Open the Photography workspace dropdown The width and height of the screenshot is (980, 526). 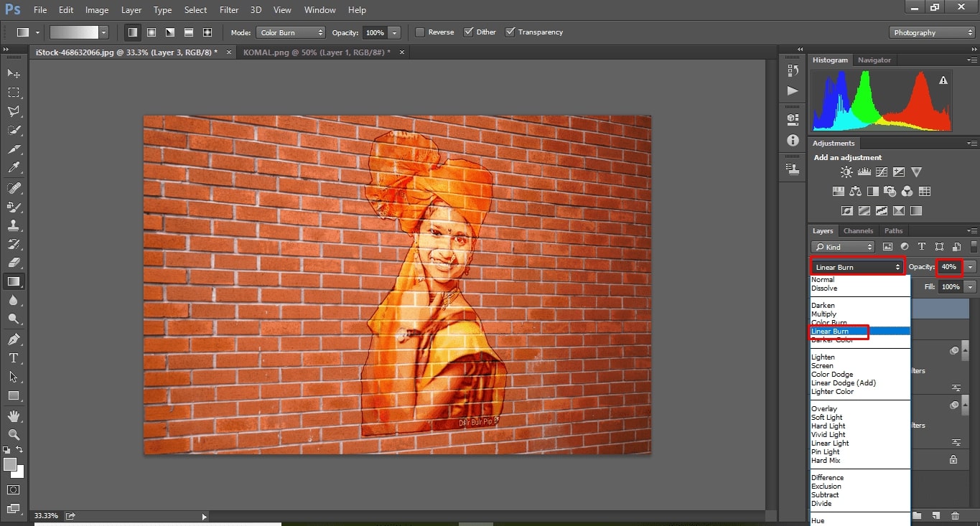click(x=932, y=32)
